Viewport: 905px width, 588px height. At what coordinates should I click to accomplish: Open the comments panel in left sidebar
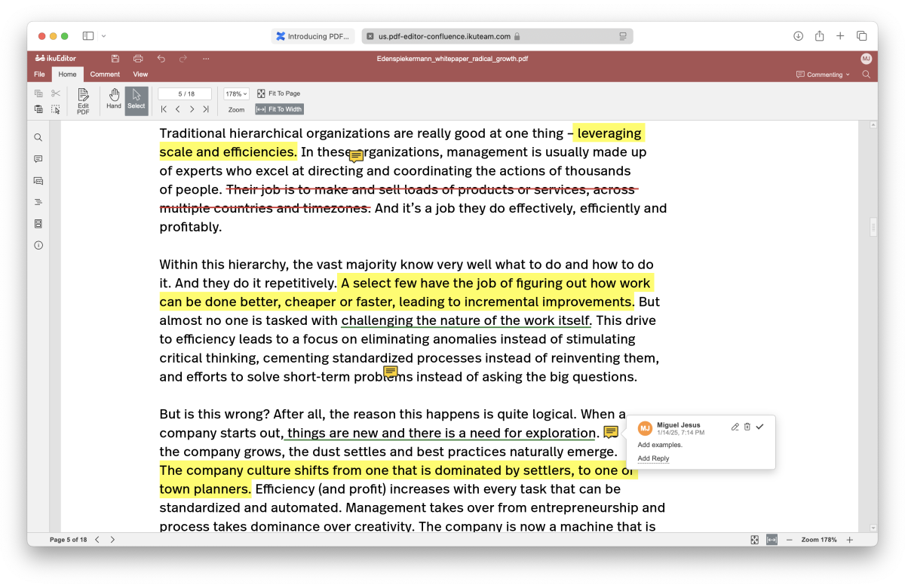click(x=38, y=159)
